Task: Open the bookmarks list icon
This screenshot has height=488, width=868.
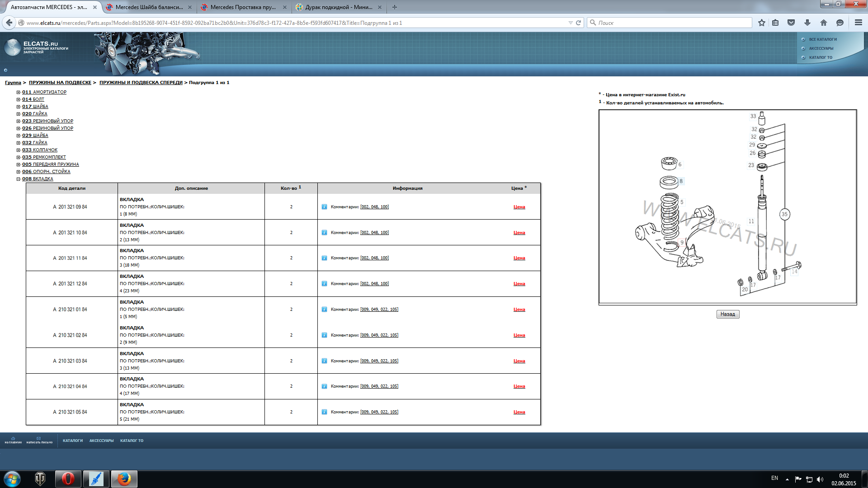Action: (775, 23)
